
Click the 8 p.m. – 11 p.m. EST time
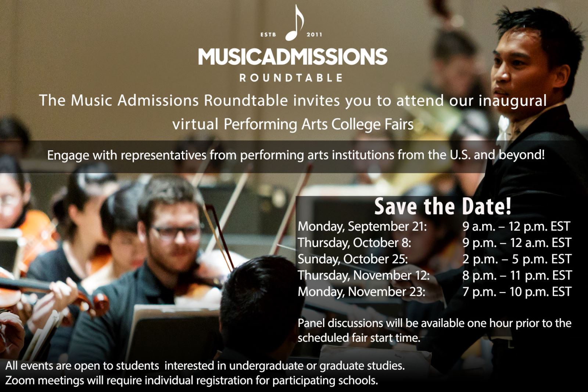[x=517, y=275]
